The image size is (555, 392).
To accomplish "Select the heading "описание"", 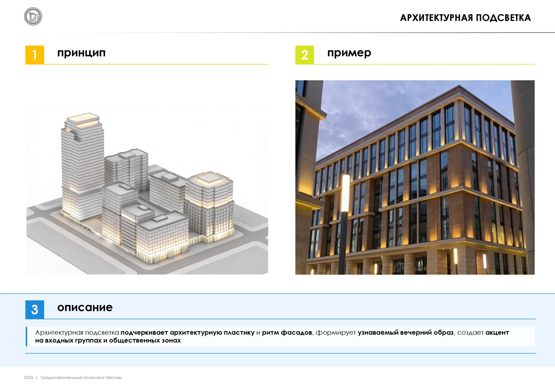I will pos(85,308).
